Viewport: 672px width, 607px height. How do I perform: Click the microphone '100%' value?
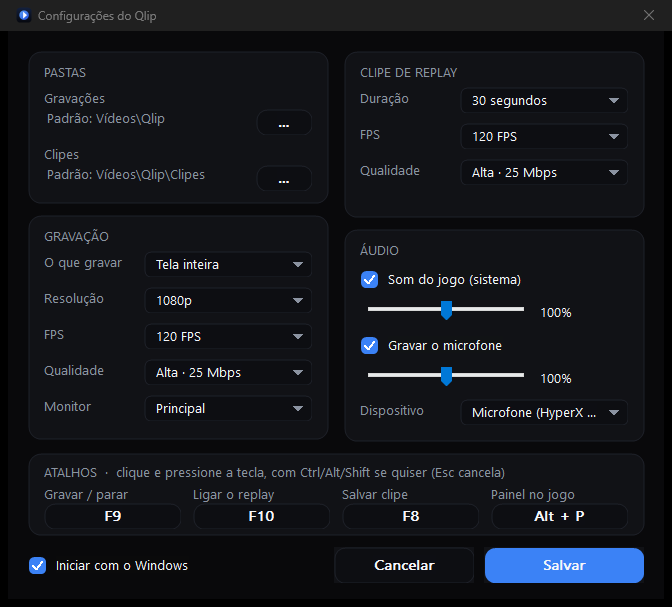(556, 379)
